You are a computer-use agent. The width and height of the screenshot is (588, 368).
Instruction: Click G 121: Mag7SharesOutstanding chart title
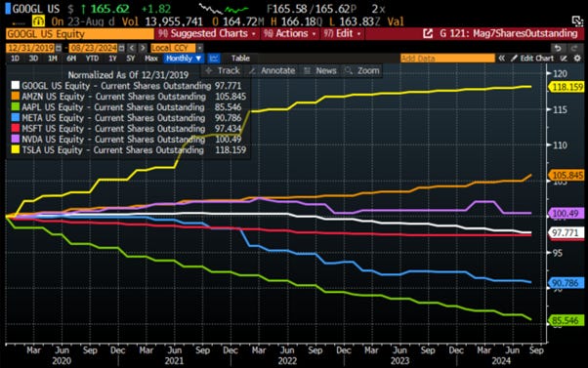pos(508,34)
